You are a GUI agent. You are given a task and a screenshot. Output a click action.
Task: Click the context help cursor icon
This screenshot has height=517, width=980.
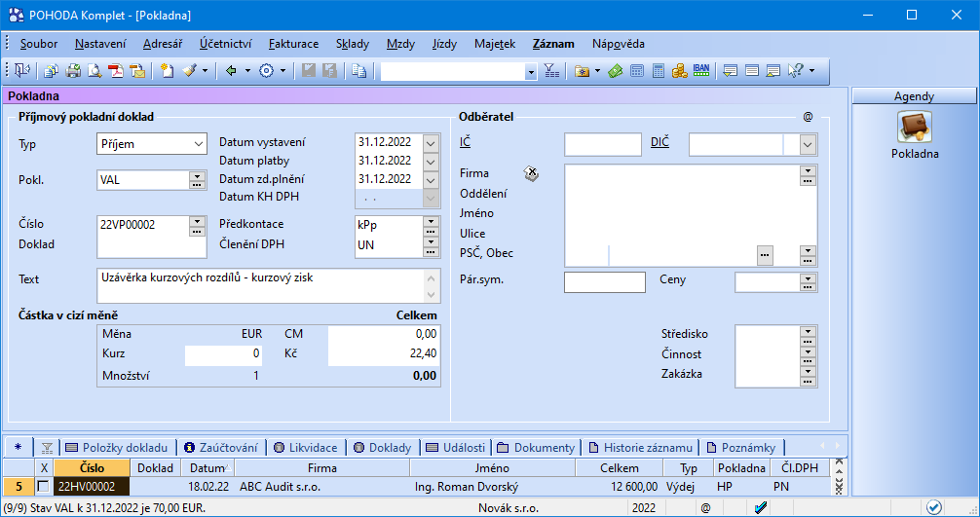[795, 71]
